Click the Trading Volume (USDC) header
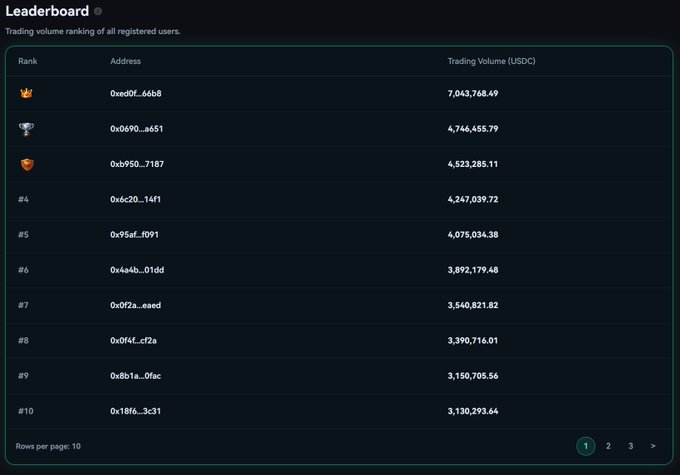This screenshot has height=475, width=680. coord(491,61)
